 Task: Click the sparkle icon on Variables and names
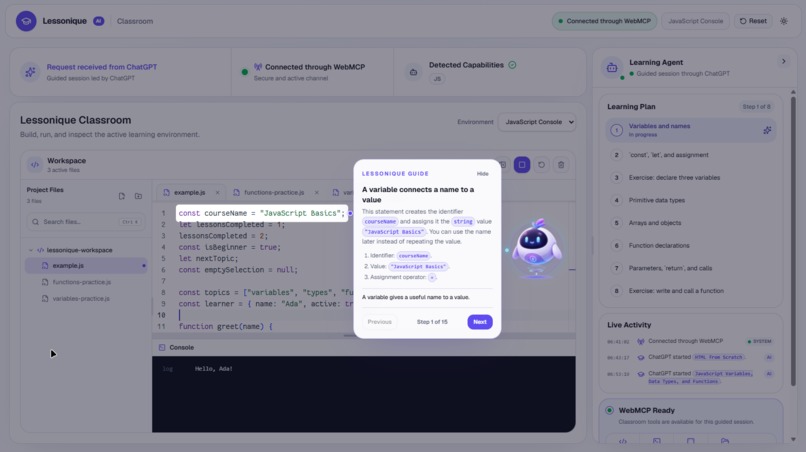coord(767,130)
